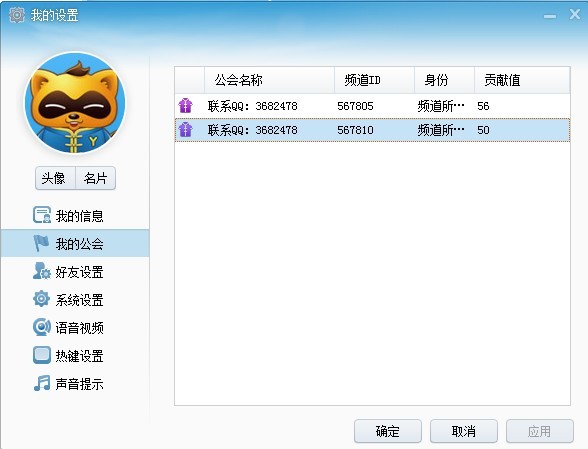
Task: Click the 我的公会 flag icon
Action: point(41,243)
